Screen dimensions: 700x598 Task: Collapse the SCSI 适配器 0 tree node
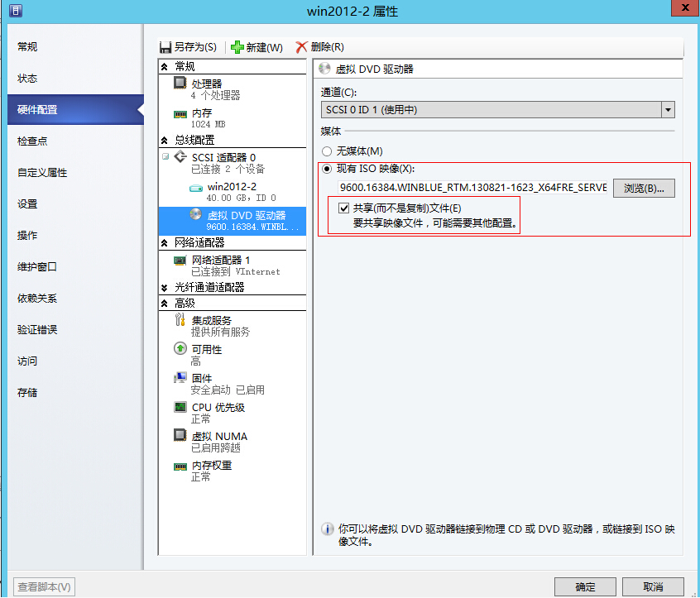[x=165, y=156]
